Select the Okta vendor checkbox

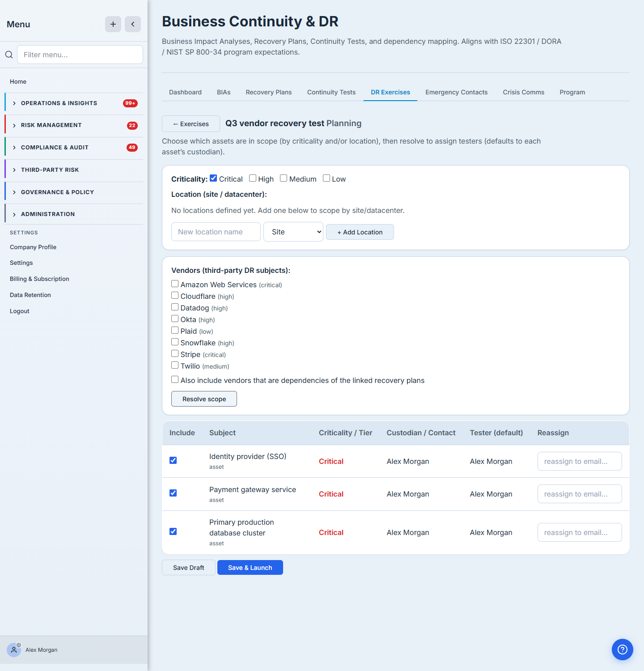pyautogui.click(x=175, y=319)
